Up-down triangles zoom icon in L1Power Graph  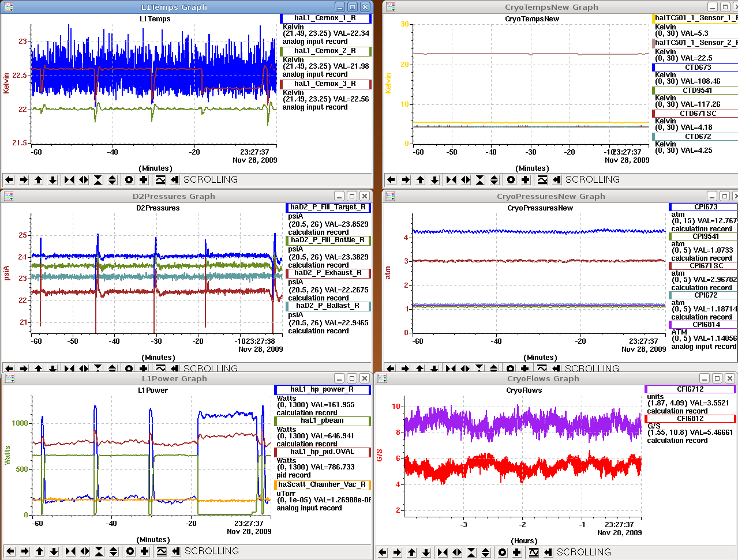[x=114, y=551]
